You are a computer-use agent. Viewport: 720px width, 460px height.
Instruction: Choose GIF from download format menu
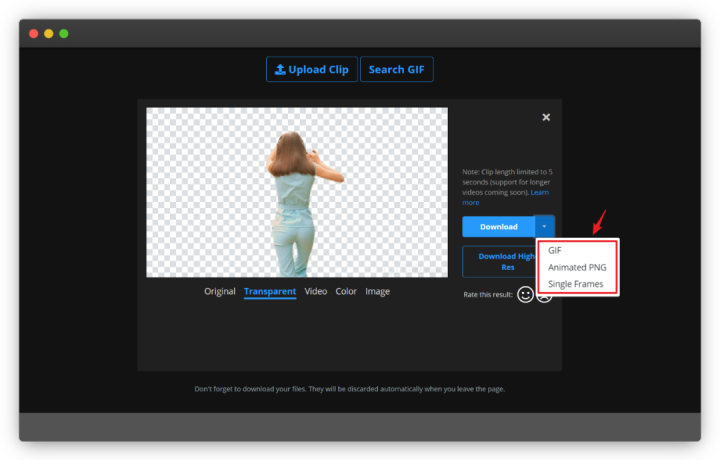pos(555,250)
